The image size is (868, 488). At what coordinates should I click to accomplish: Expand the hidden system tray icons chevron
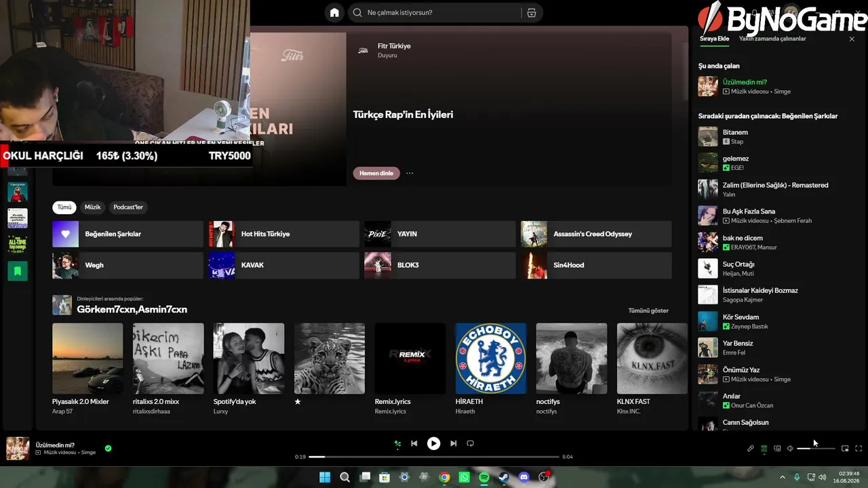tap(783, 477)
